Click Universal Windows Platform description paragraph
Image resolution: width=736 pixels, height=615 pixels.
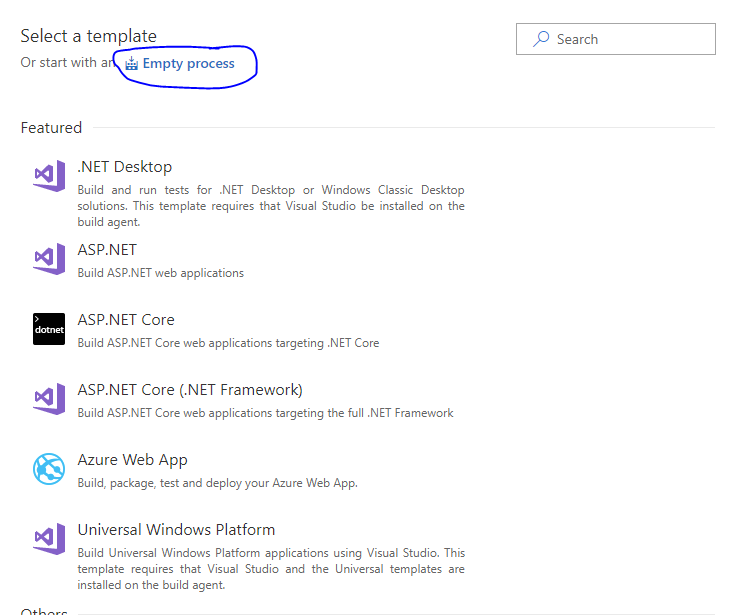[x=271, y=569]
